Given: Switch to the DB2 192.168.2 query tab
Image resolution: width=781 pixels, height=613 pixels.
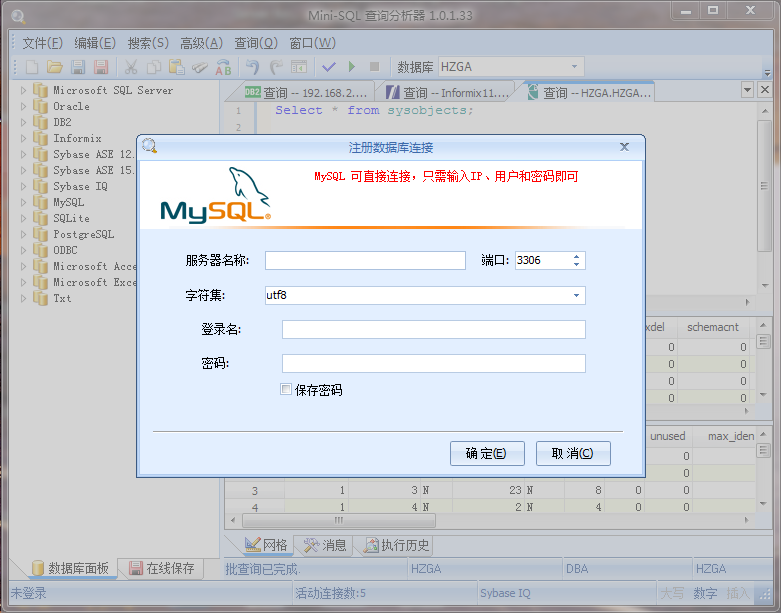Looking at the screenshot, I should pos(305,93).
